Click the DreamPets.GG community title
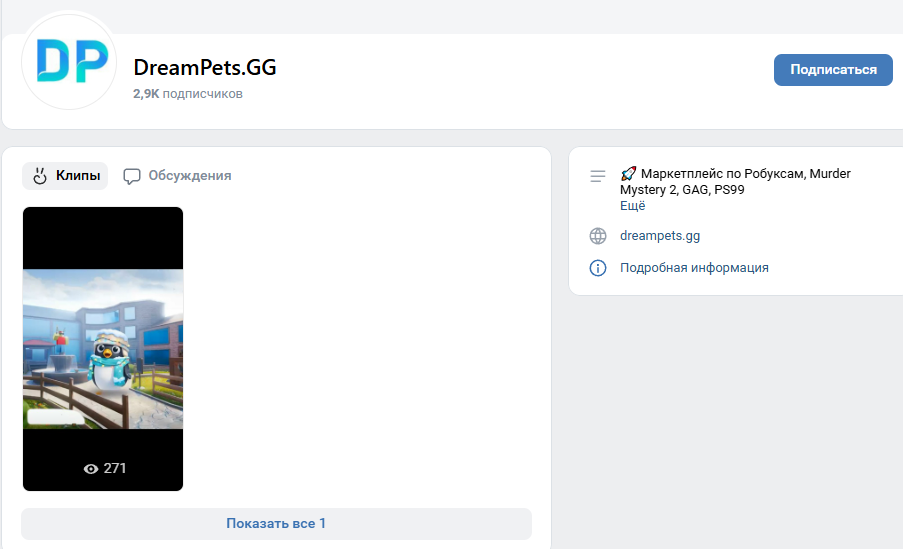 tap(205, 67)
